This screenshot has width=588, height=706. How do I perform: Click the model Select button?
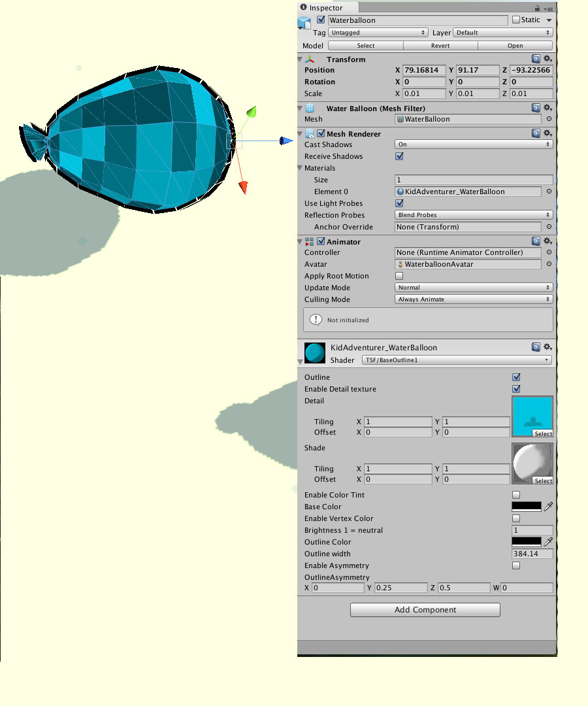click(366, 46)
